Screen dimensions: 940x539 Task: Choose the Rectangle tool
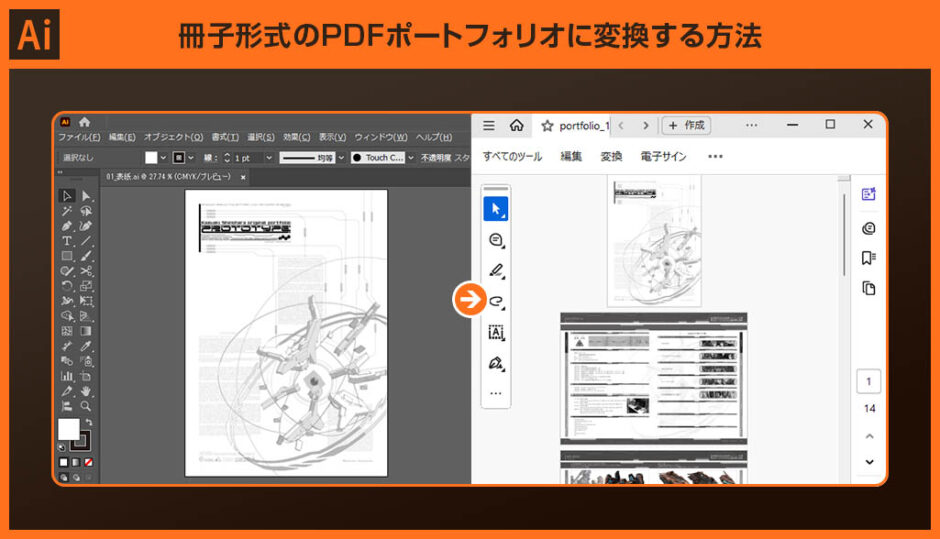tap(67, 256)
